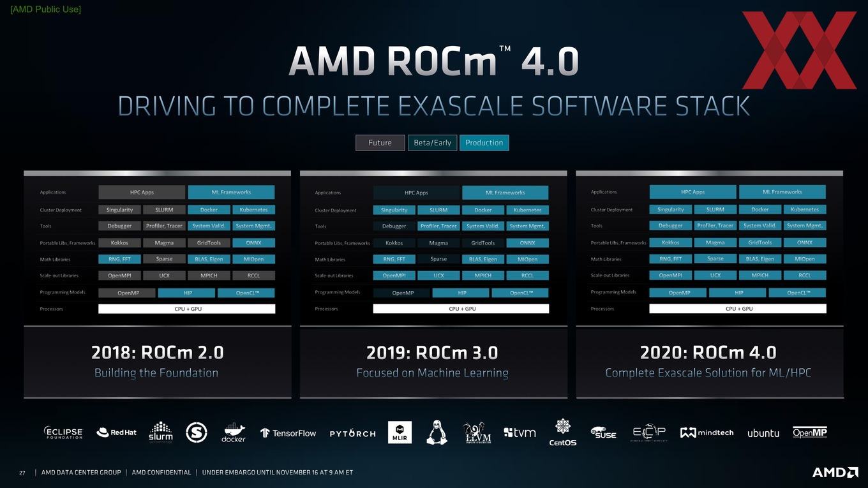Image resolution: width=868 pixels, height=488 pixels.
Task: Click the AMD ROCm 4.0 slide title
Action: [434, 61]
